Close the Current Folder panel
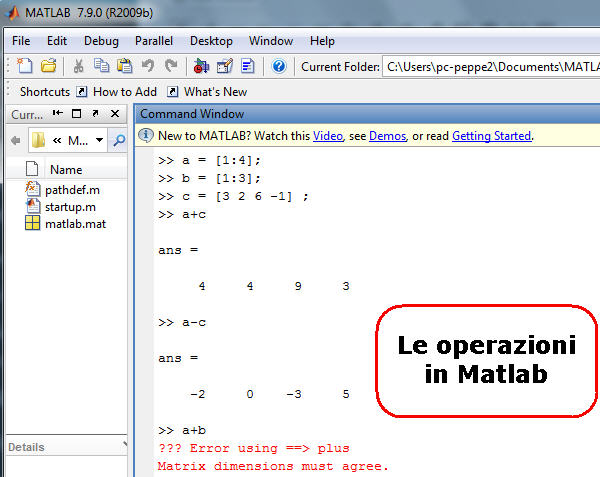600x477 pixels. 115,113
